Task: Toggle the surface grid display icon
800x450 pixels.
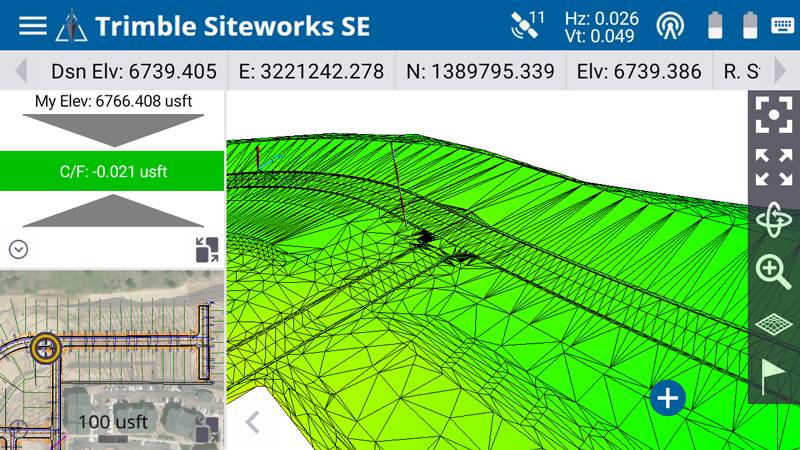Action: [x=773, y=324]
